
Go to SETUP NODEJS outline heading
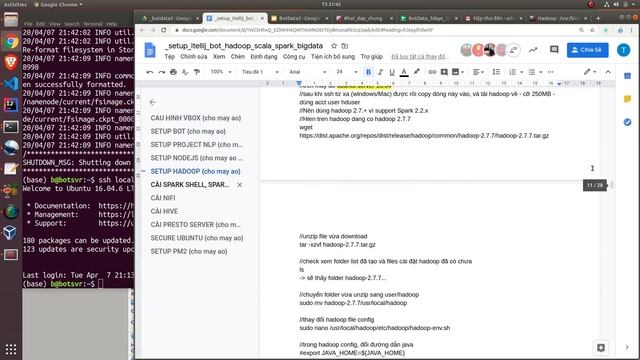pyautogui.click(x=196, y=158)
